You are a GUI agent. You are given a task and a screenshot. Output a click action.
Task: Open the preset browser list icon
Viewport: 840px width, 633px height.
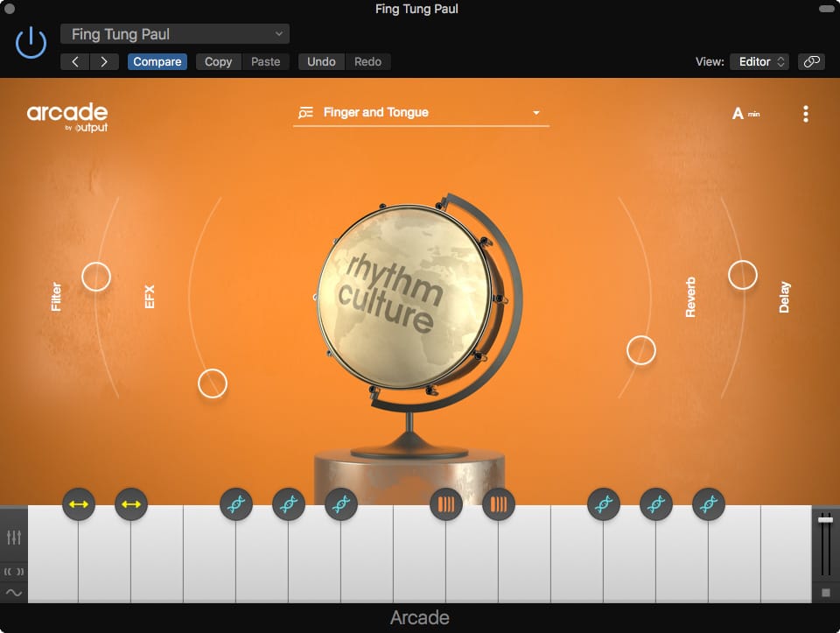305,113
